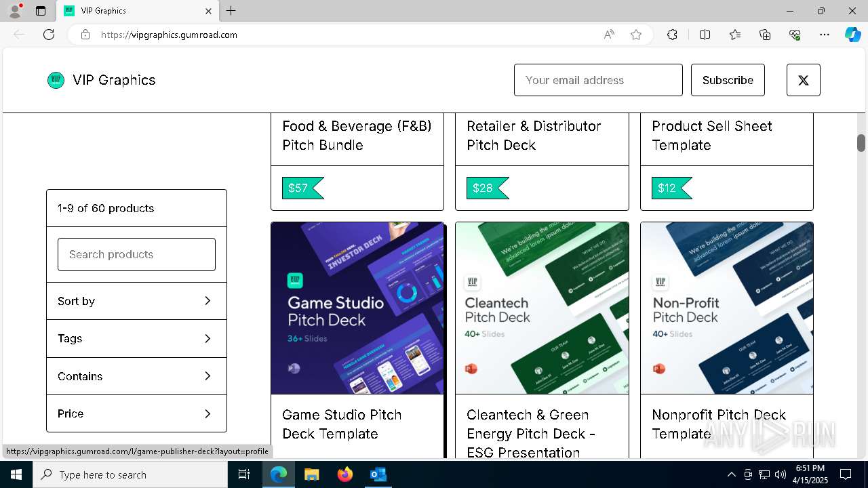Expand the Contains filter

coord(136,376)
